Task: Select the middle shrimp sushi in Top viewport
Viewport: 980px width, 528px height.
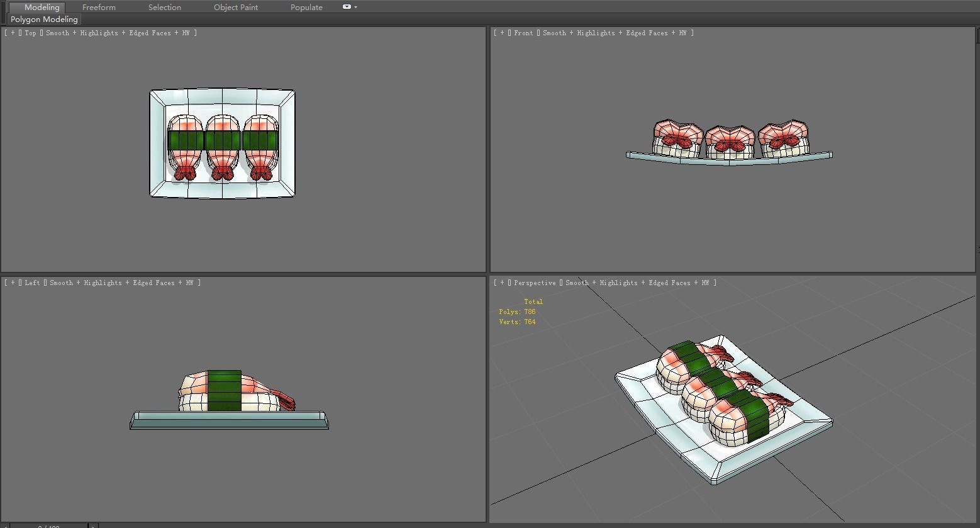Action: point(223,147)
